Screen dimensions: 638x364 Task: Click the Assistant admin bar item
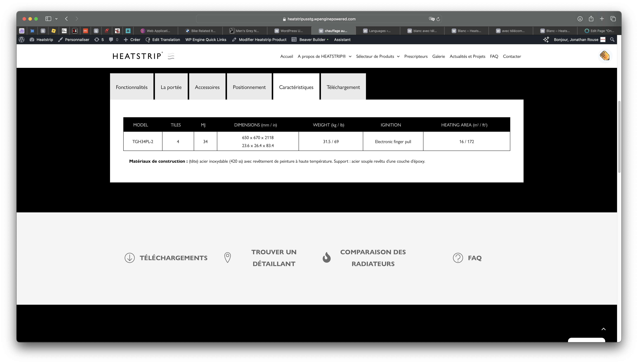[342, 40]
